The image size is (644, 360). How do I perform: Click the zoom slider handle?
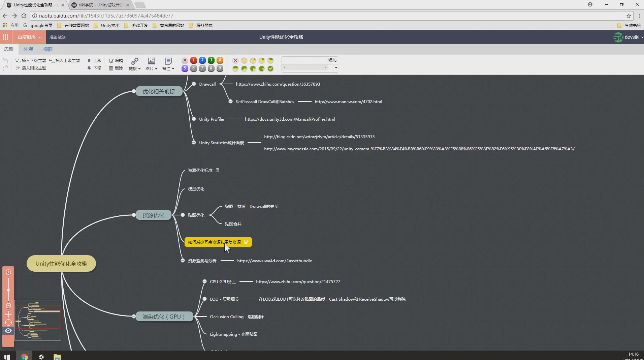(8, 290)
